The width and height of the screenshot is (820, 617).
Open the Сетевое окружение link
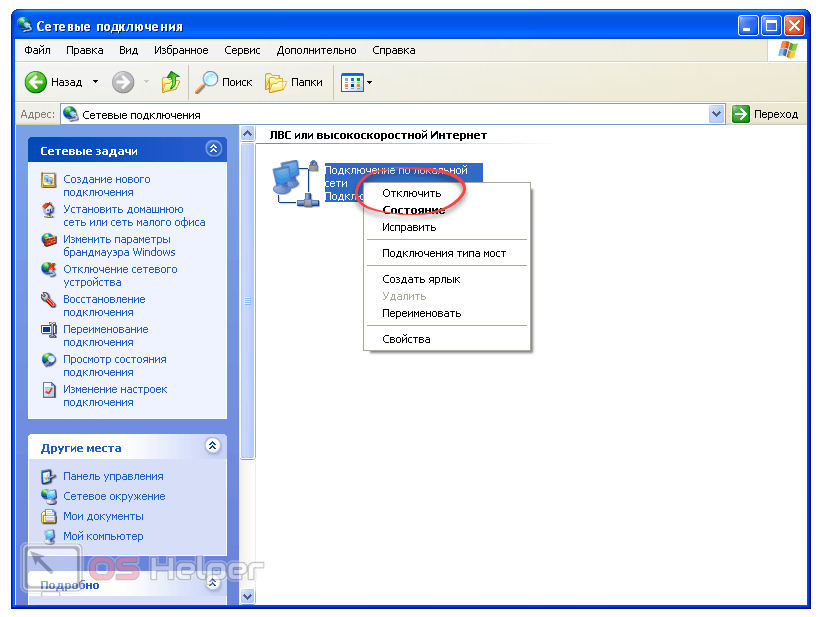tap(114, 496)
